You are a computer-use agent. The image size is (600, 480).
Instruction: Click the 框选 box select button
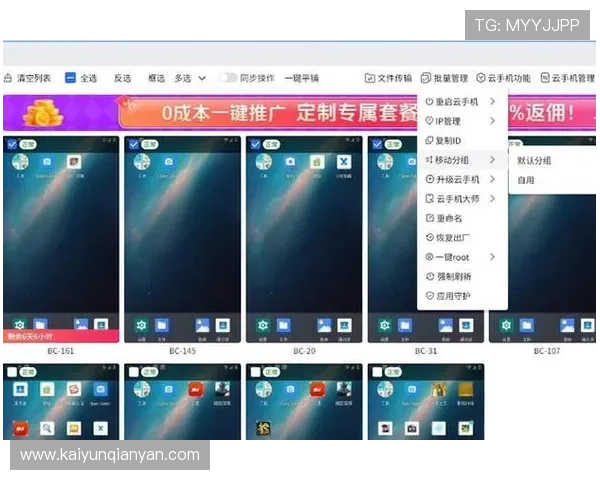[156, 78]
